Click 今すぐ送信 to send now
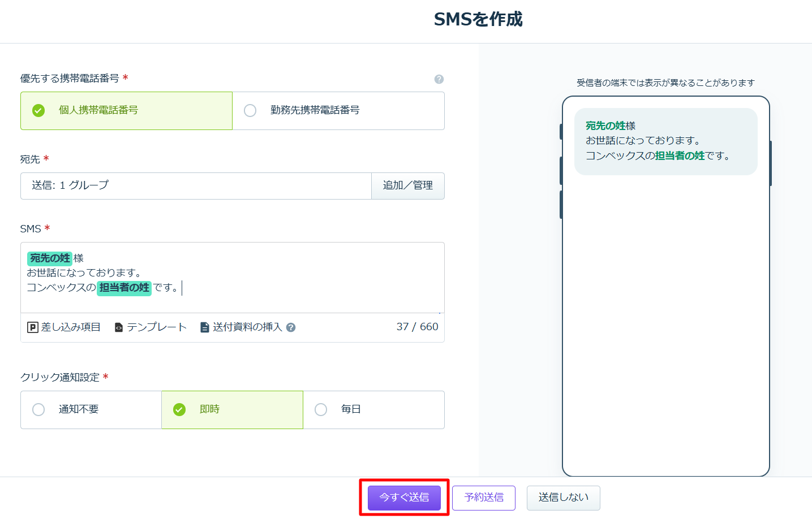The height and width of the screenshot is (519, 812). (x=404, y=498)
